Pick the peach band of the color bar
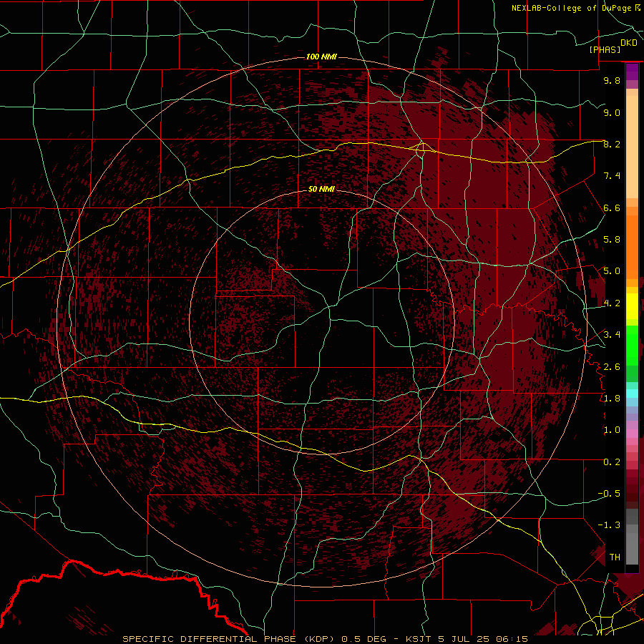 (632, 147)
